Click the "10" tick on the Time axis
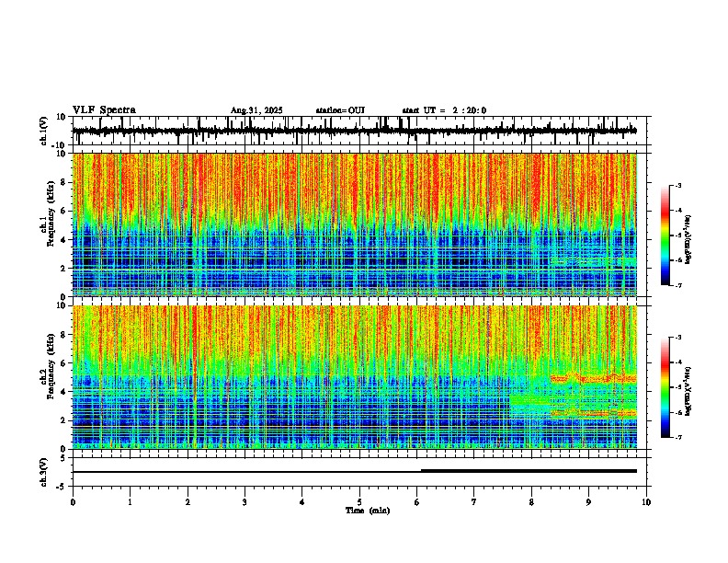The height and width of the screenshot is (563, 728). (646, 502)
